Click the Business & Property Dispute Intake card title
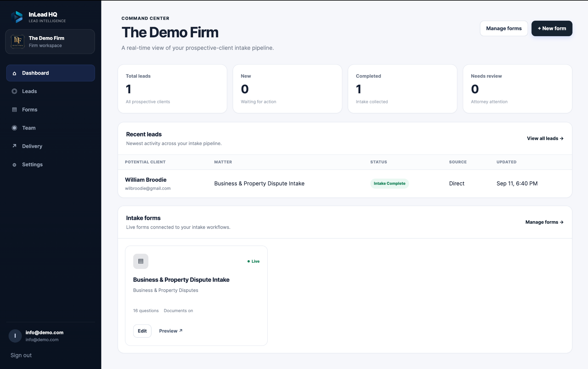 point(181,280)
